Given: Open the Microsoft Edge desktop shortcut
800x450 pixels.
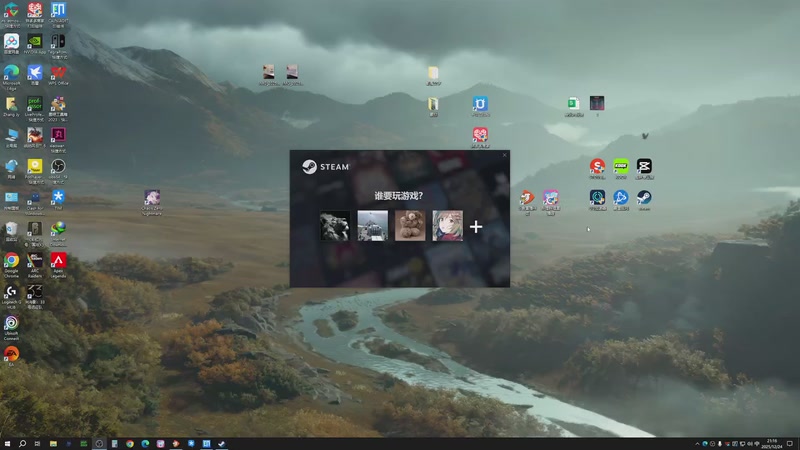Looking at the screenshot, I should pos(11,77).
